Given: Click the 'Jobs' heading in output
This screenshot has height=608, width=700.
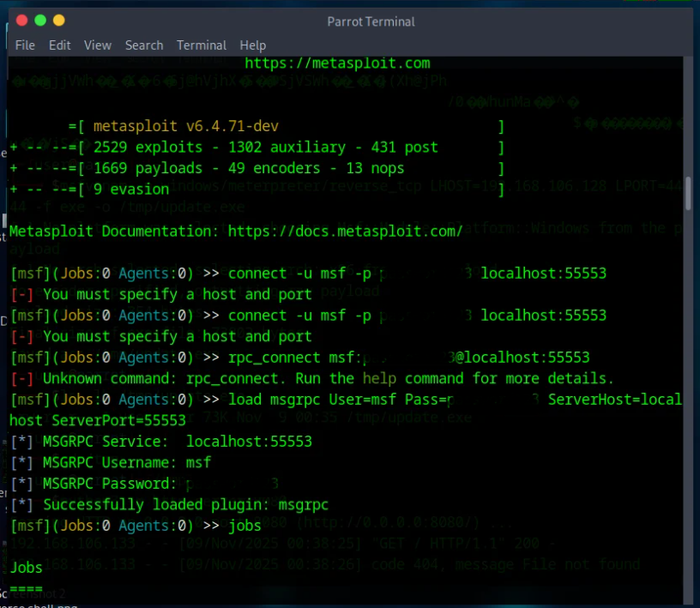Looking at the screenshot, I should [x=27, y=568].
